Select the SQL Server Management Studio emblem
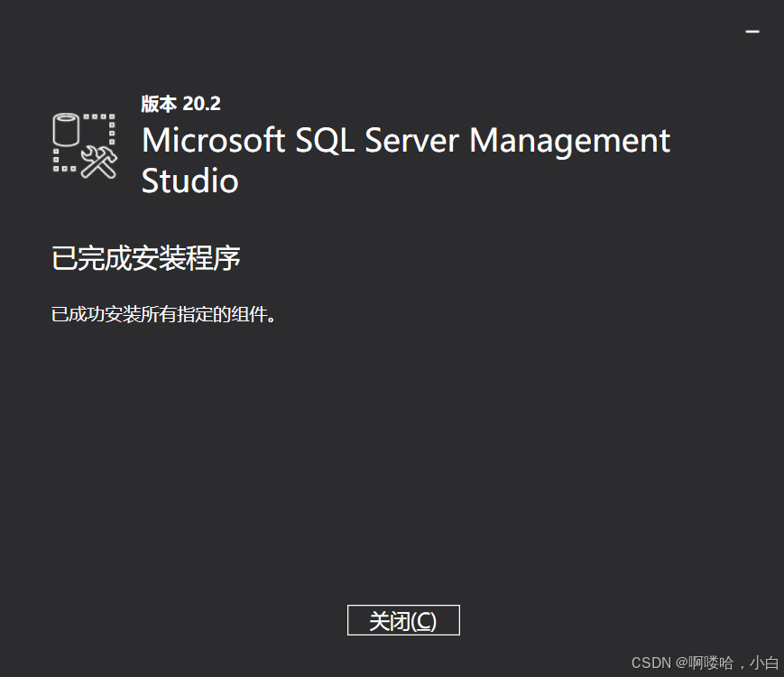784x677 pixels. tap(84, 146)
